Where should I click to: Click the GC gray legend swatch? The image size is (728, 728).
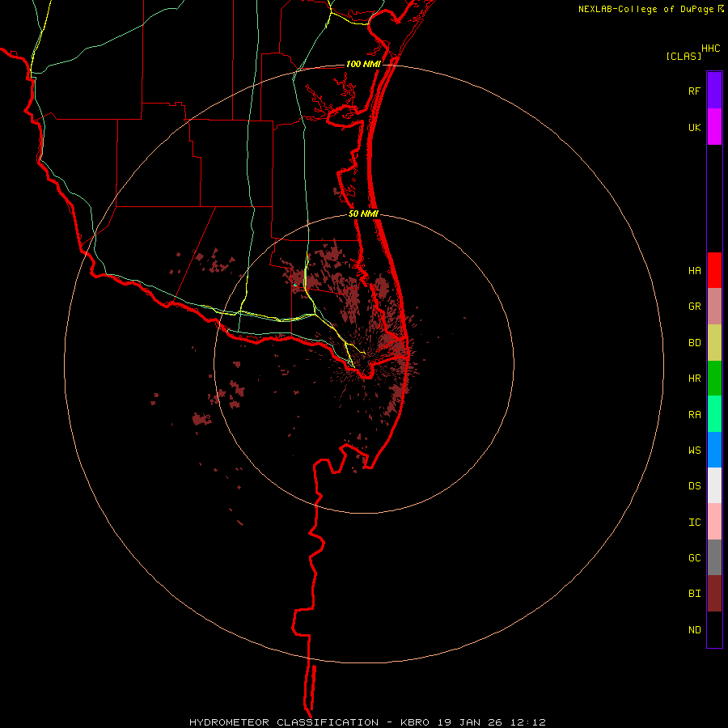[714, 557]
